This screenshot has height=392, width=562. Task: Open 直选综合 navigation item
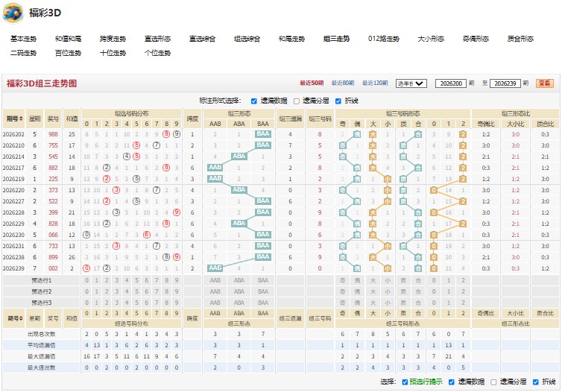[x=203, y=39]
